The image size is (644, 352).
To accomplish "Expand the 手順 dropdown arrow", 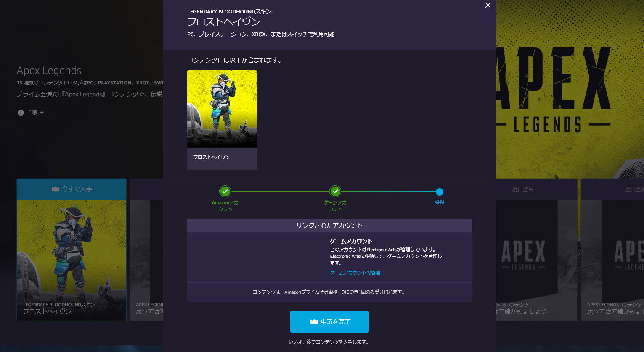I will tap(42, 113).
